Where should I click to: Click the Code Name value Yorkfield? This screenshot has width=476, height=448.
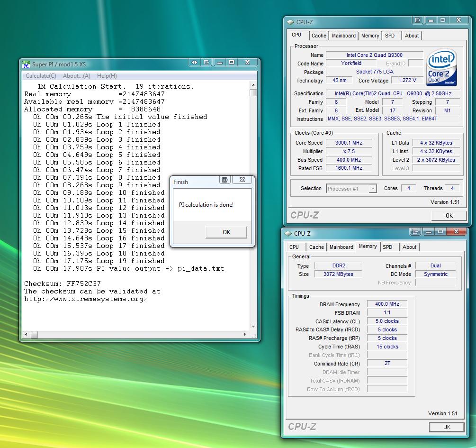pyautogui.click(x=351, y=63)
